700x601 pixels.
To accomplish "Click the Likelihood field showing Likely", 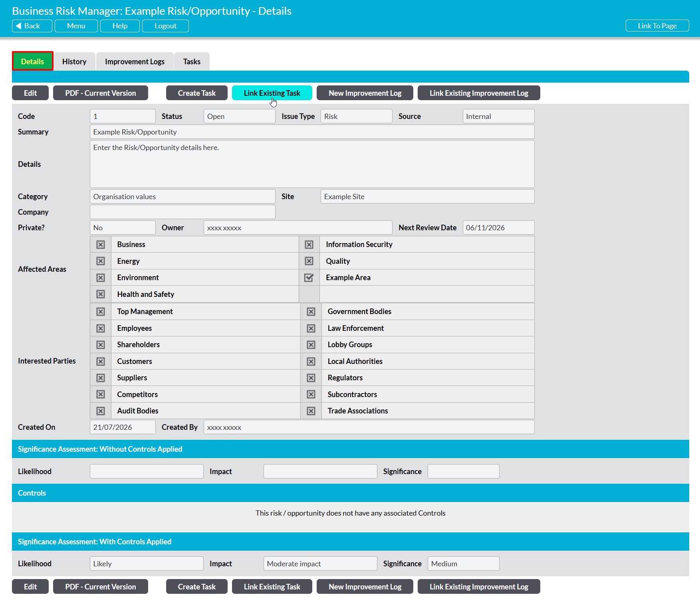I will [147, 563].
